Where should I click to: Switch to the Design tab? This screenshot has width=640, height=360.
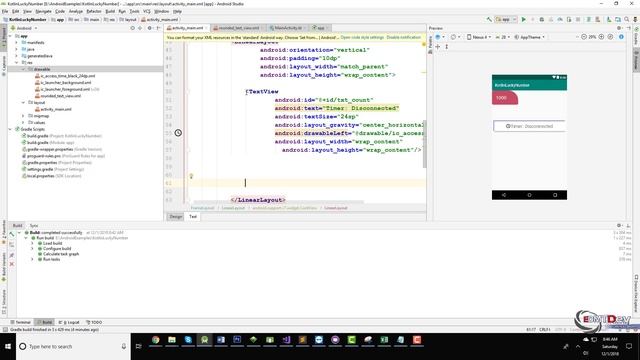(176, 217)
